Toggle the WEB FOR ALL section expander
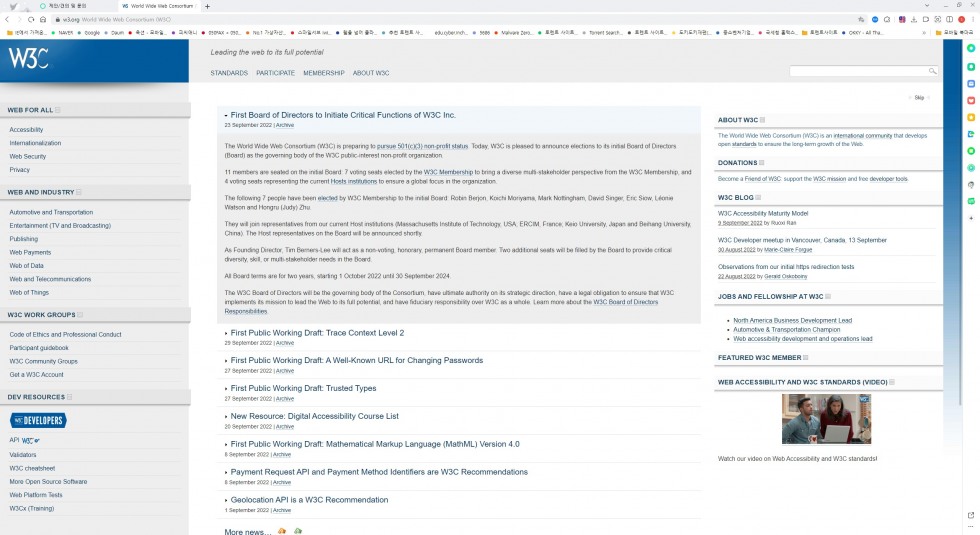 click(x=58, y=110)
